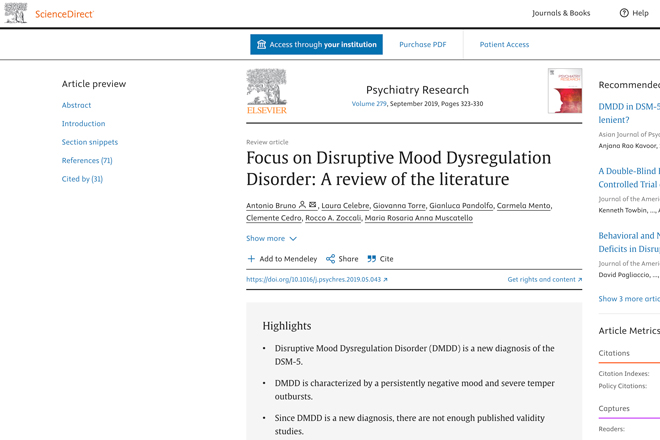The width and height of the screenshot is (660, 440).
Task: Open recommended article DMDD in DSM-5
Action: (629, 113)
